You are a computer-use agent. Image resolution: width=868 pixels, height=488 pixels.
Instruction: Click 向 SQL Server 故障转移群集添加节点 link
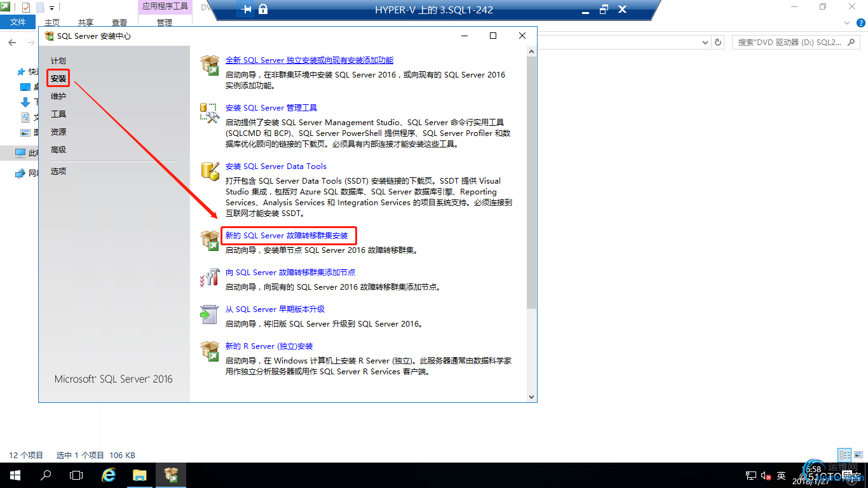(x=290, y=273)
